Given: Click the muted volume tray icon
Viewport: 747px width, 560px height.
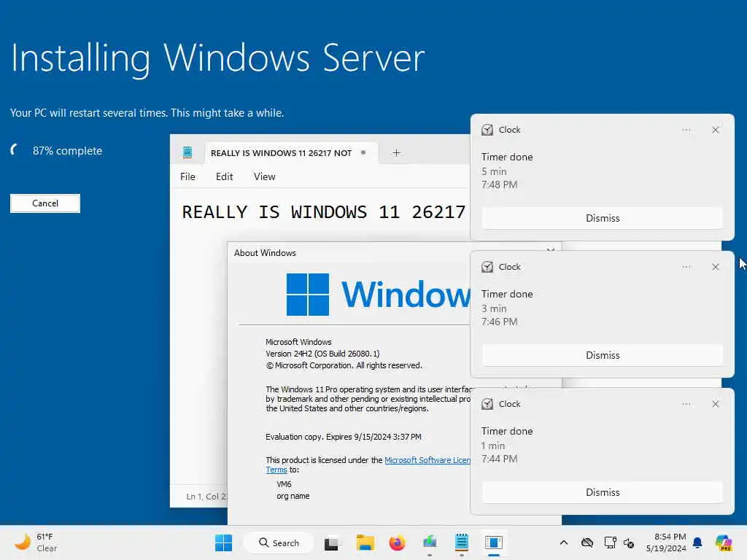Looking at the screenshot, I should [629, 542].
